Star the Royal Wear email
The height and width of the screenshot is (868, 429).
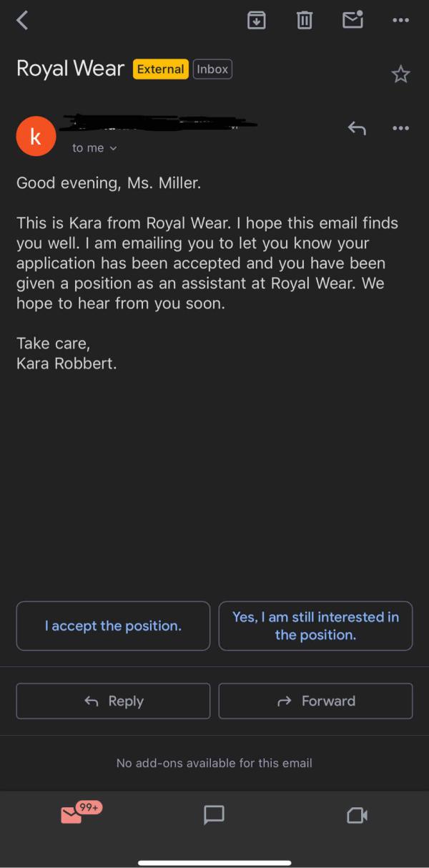(401, 74)
